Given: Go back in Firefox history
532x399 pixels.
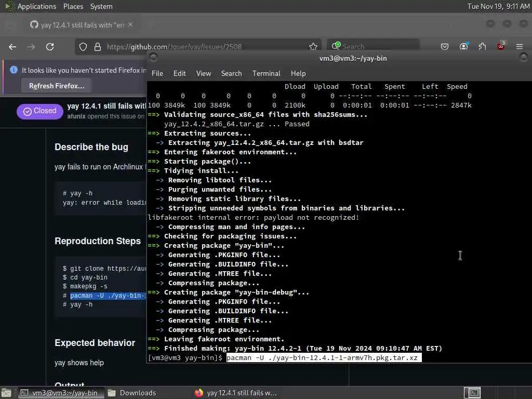Looking at the screenshot, I should click(x=12, y=47).
